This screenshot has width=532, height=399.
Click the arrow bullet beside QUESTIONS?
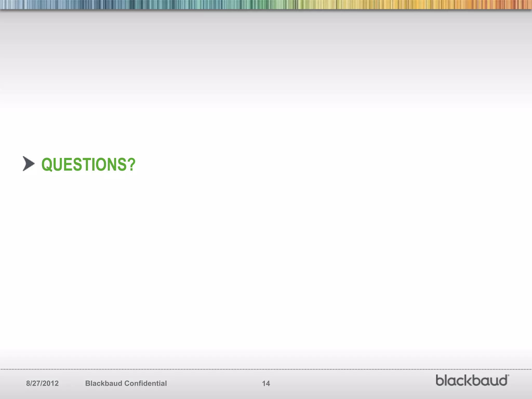(29, 164)
